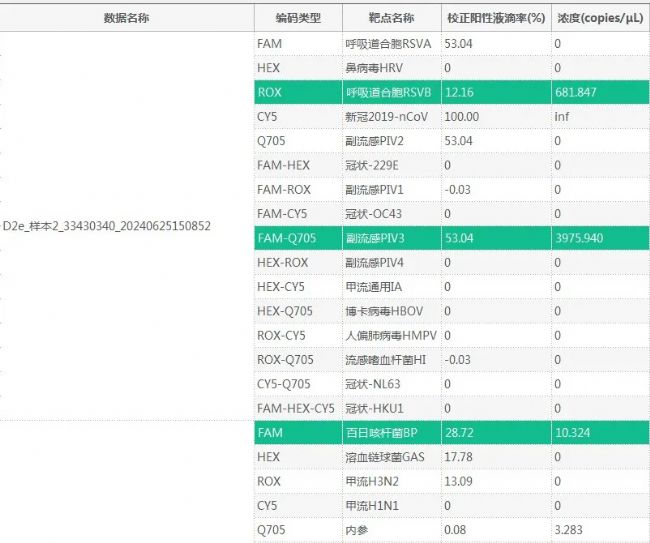The height and width of the screenshot is (543, 650).
Task: Click the 数据名称 column header
Action: tap(126, 17)
